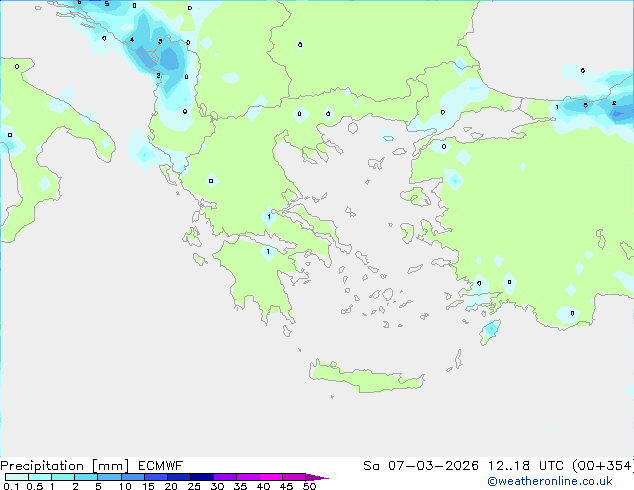
Task: Click the '(00+354)' forecast offset text
Action: pyautogui.click(x=603, y=466)
